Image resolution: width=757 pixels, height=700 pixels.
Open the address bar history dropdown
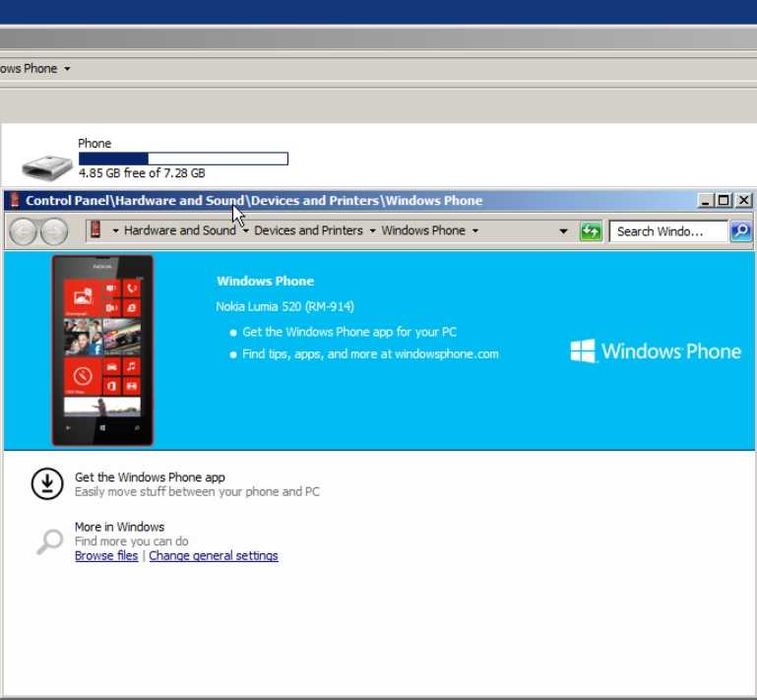563,231
